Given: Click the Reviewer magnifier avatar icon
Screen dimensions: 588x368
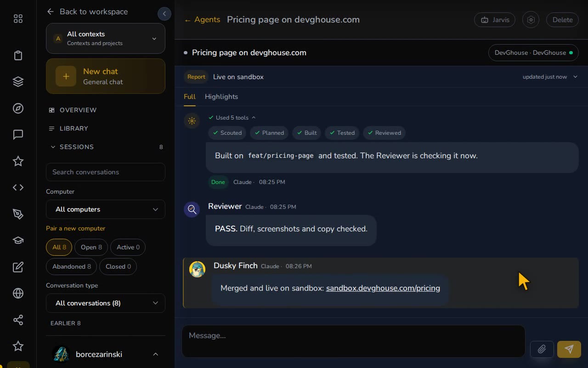Looking at the screenshot, I should pyautogui.click(x=192, y=209).
